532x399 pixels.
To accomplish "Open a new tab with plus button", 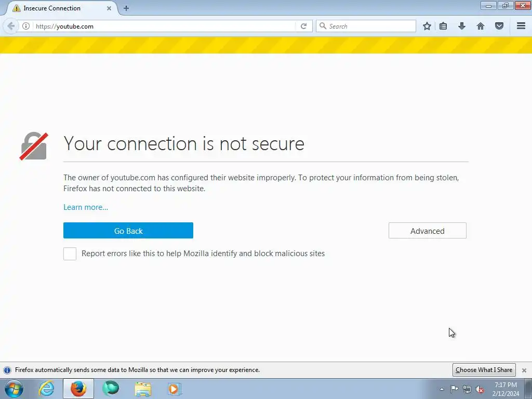I will pos(126,8).
